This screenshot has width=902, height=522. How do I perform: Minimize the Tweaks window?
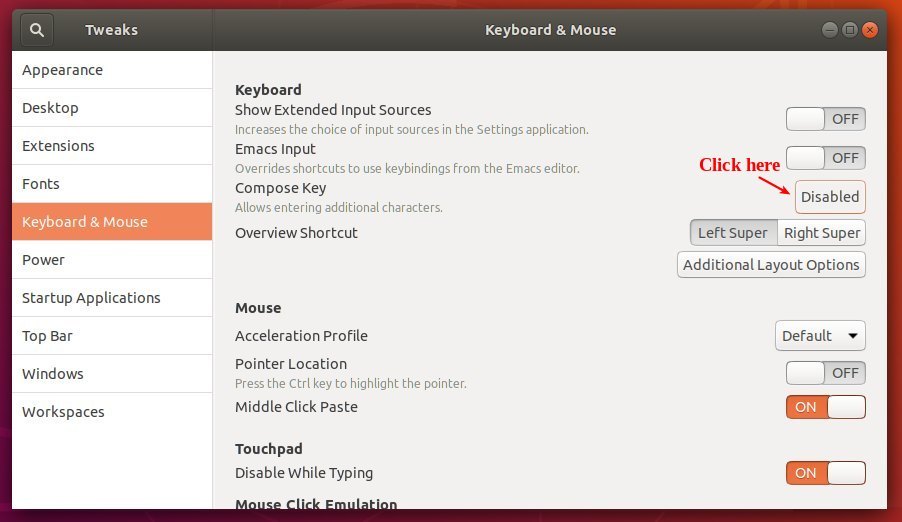click(830, 30)
